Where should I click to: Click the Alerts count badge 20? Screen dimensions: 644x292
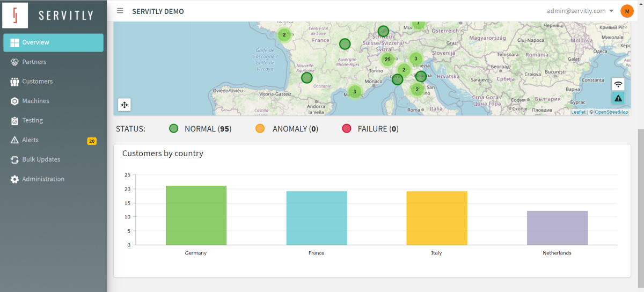tap(92, 141)
